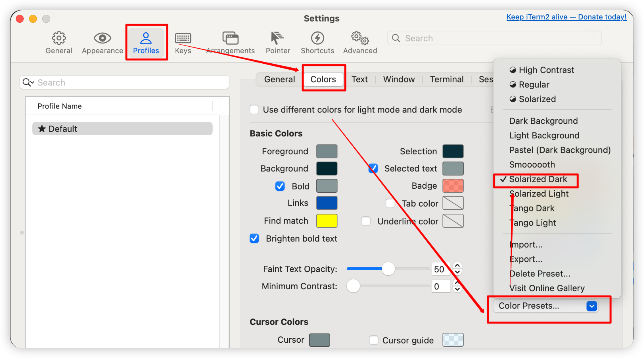The height and width of the screenshot is (358, 644).
Task: Click the Links color swatch
Action: point(327,203)
